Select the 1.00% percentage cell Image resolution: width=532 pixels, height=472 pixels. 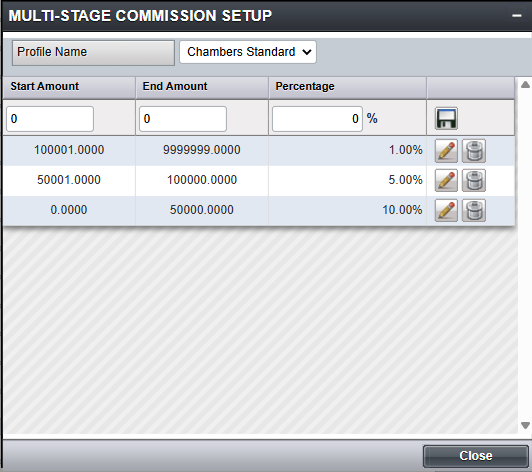click(347, 150)
